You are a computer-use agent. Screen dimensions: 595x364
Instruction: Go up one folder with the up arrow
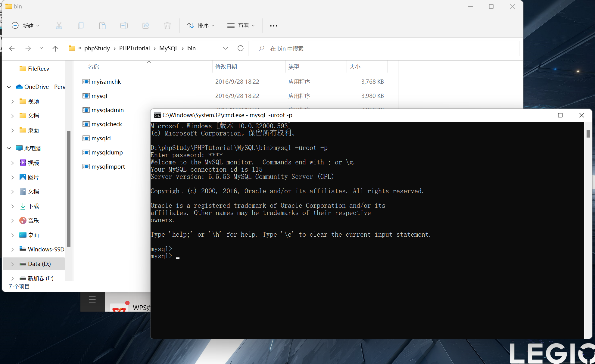(55, 48)
